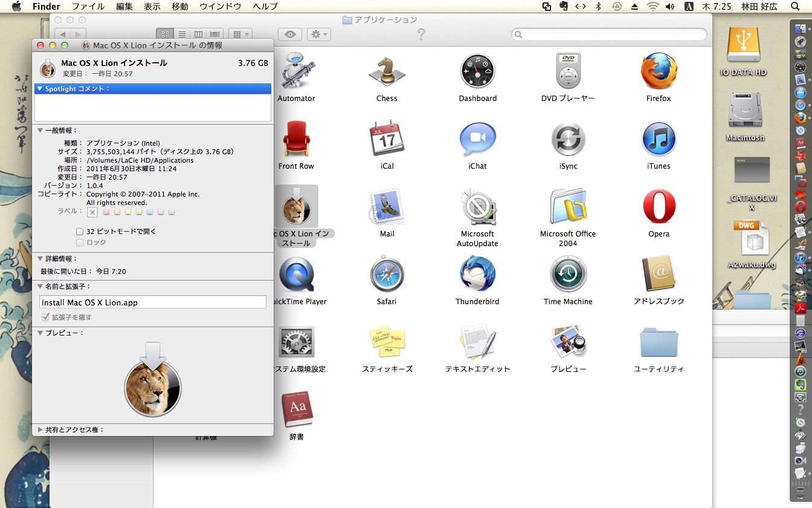
Task: Click the Firefox icon in the Applications window
Action: click(x=659, y=71)
